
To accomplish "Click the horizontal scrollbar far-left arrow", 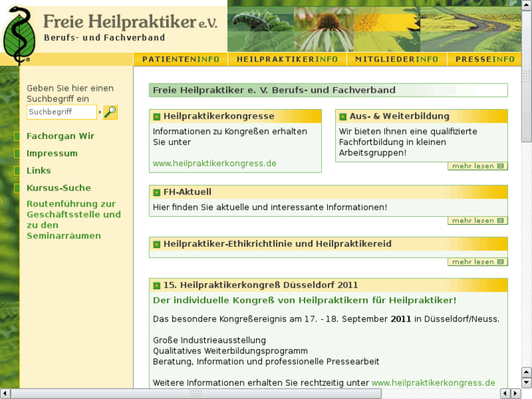I will tap(4, 394).
